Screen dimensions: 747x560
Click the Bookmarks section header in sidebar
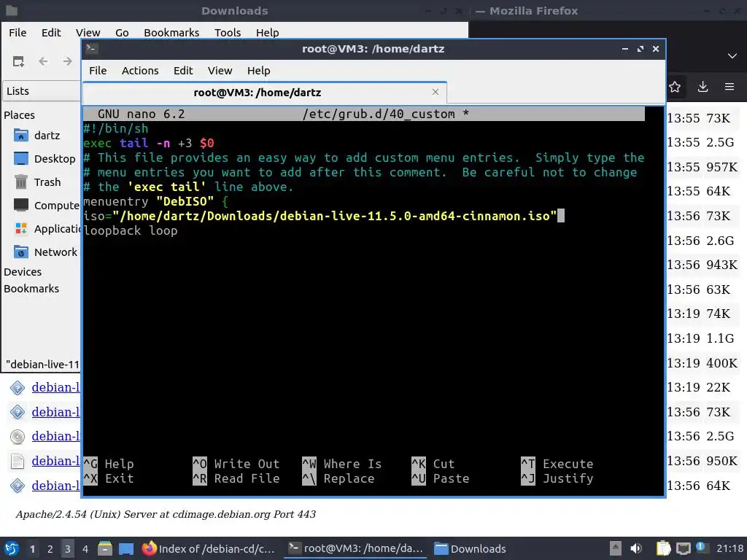[x=31, y=289]
